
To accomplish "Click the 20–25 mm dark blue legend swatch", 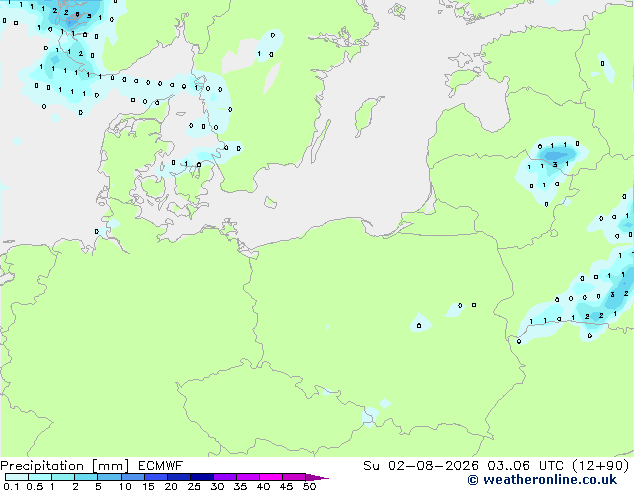I will point(178,477).
